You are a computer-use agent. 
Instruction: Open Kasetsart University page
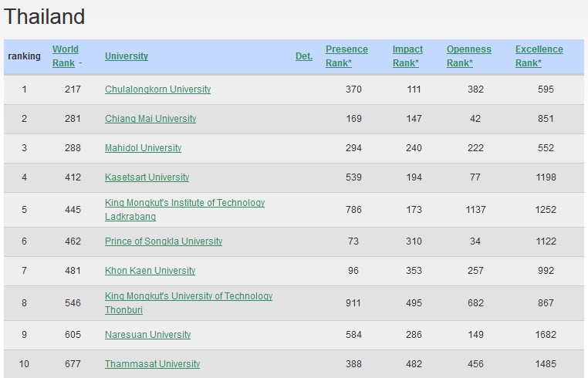pos(147,177)
